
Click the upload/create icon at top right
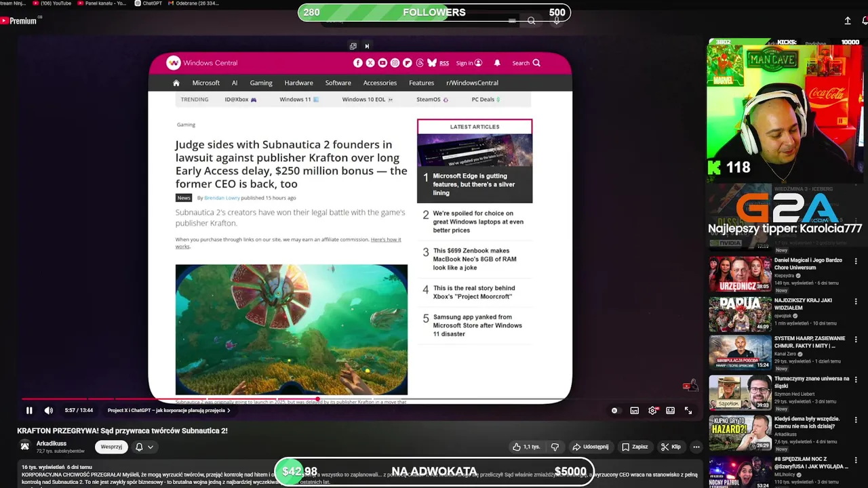[x=848, y=21]
